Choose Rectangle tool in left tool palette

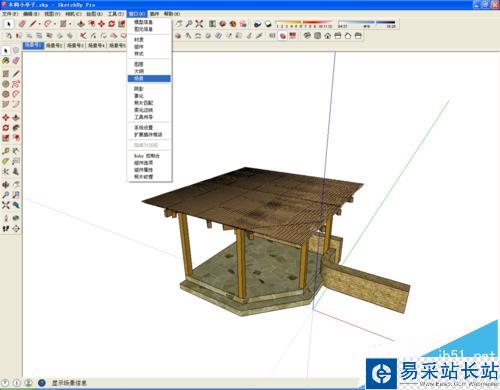point(6,74)
